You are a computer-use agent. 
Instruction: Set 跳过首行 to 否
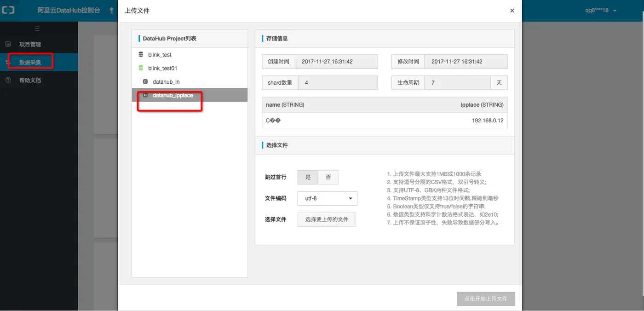(x=328, y=177)
